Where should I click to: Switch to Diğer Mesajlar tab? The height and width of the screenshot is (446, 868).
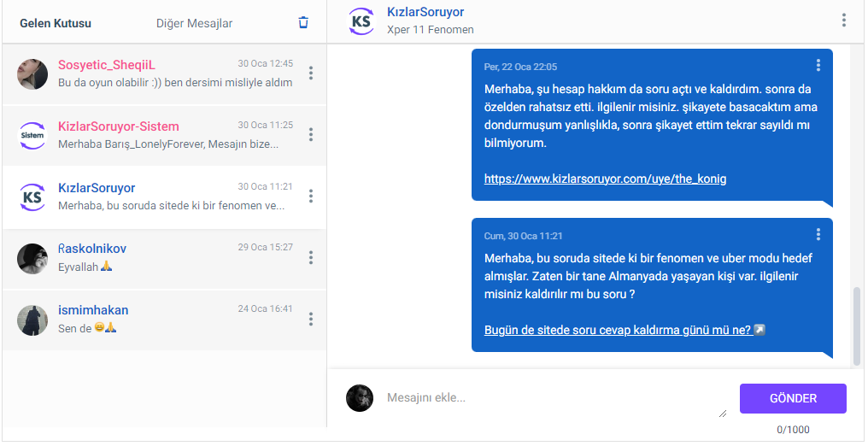pos(194,23)
